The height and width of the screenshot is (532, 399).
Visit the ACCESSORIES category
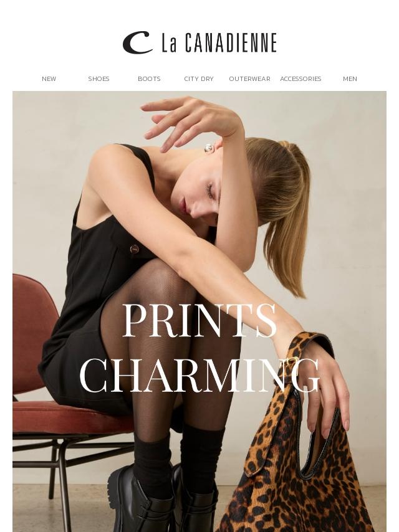point(300,78)
